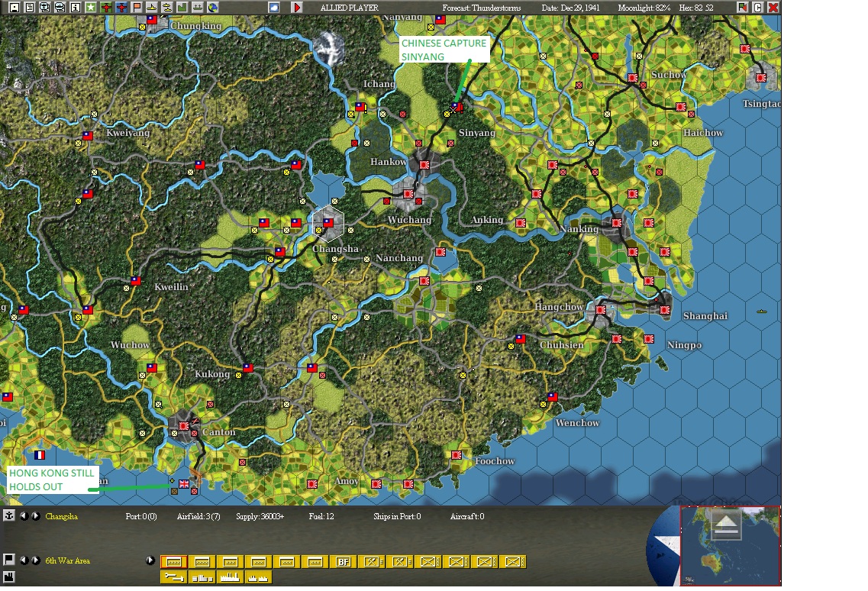The height and width of the screenshot is (591, 868).
Task: Toggle the weather cloud overlay icon
Action: [273, 7]
